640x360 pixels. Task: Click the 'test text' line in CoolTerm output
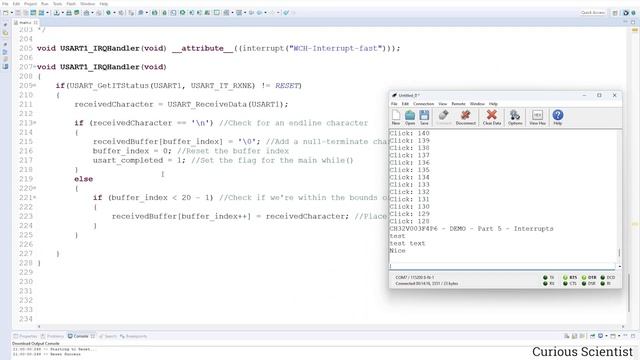[407, 243]
